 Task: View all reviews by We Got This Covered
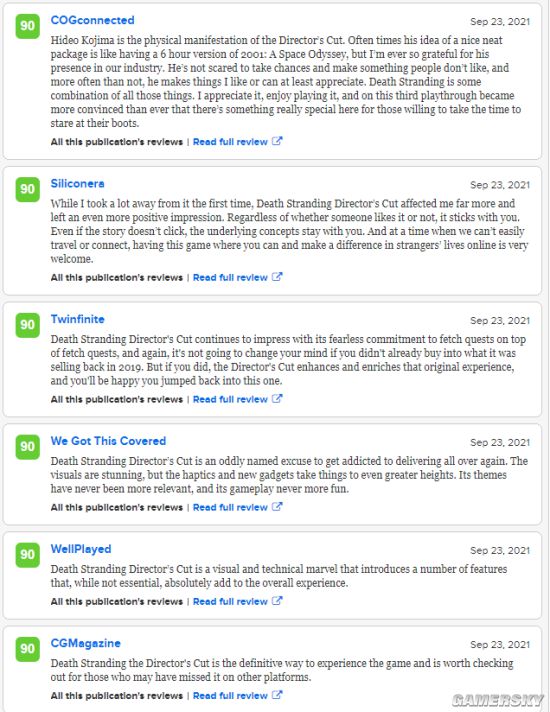[117, 508]
